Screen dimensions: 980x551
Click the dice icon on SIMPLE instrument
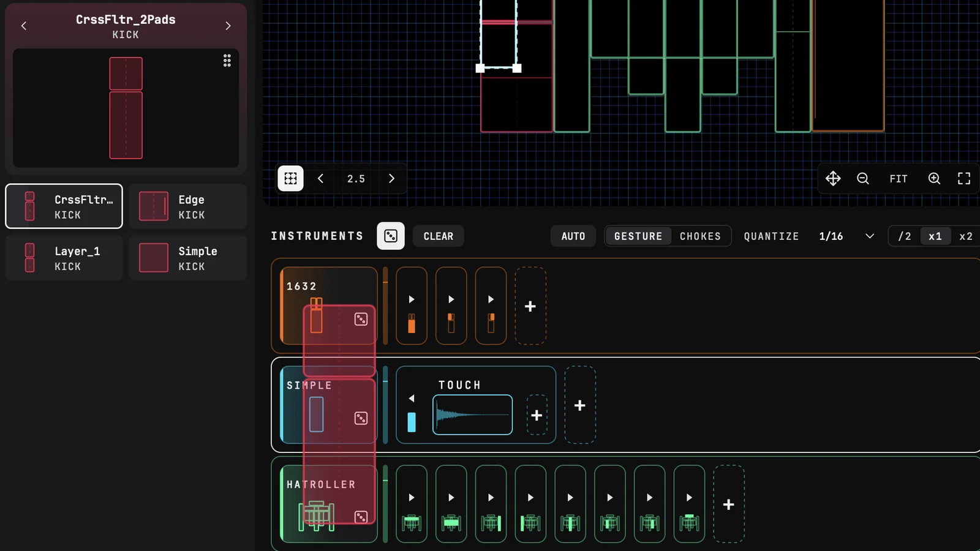click(361, 418)
